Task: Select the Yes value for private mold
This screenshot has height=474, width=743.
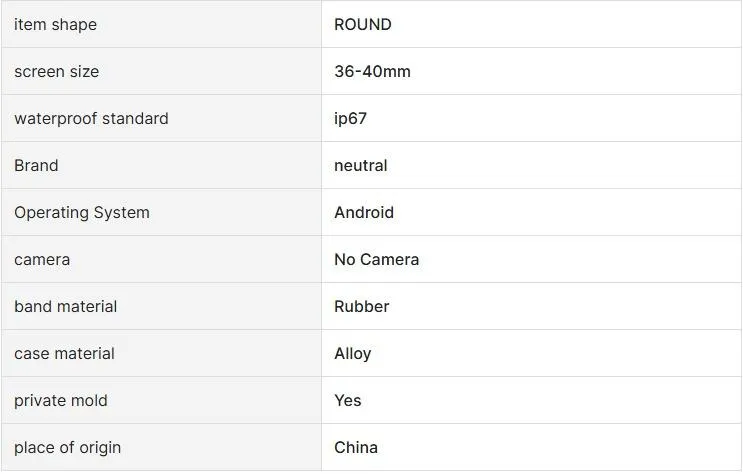Action: coord(348,401)
